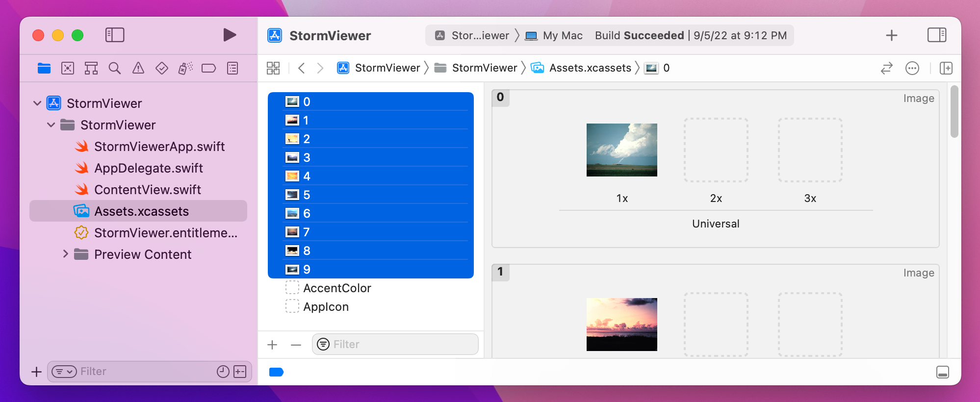Viewport: 980px width, 402px height.
Task: Click the asset detail vertical scrollbar
Action: [954, 112]
